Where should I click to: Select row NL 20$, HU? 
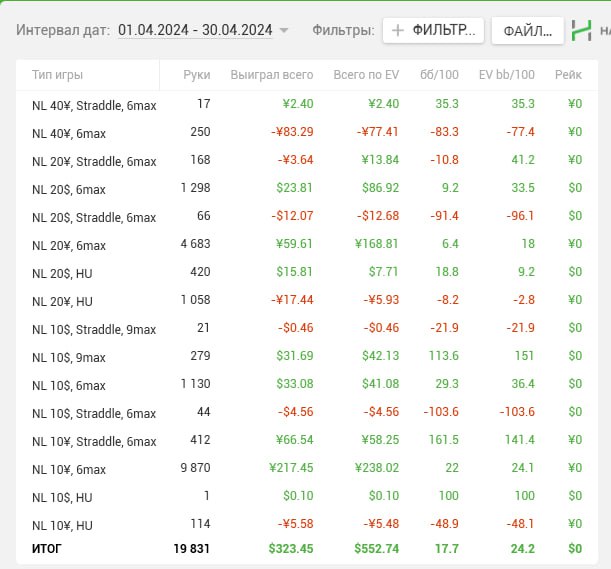click(307, 272)
